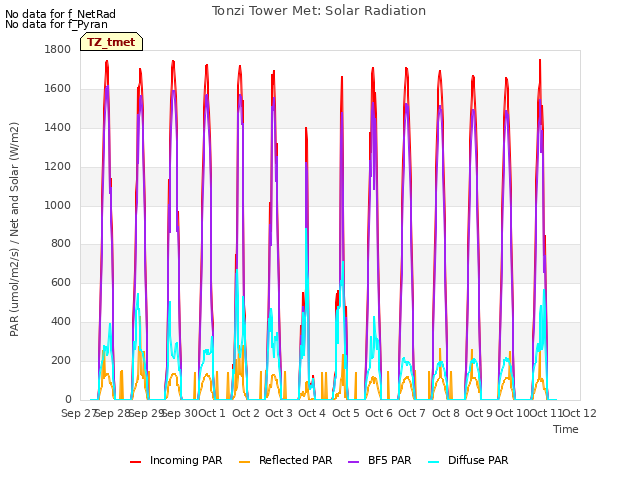
Task: Click the Oct 6 x-axis tick label
Action: point(379,413)
